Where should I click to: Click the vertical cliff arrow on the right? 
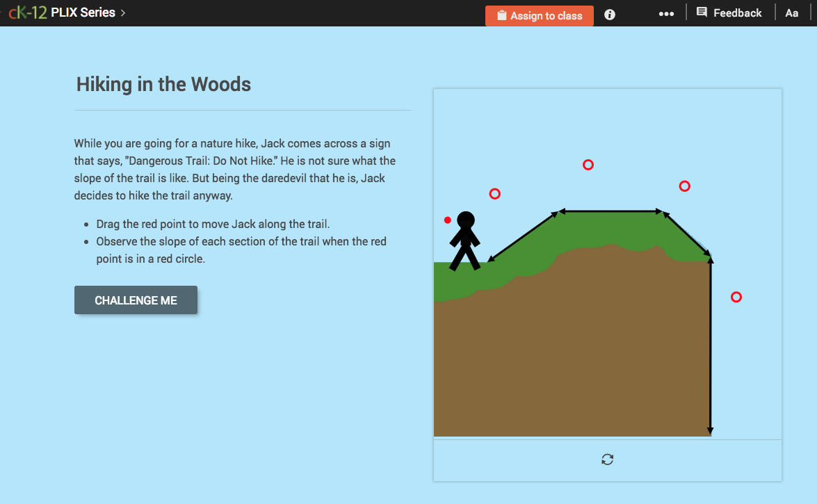[x=710, y=348]
